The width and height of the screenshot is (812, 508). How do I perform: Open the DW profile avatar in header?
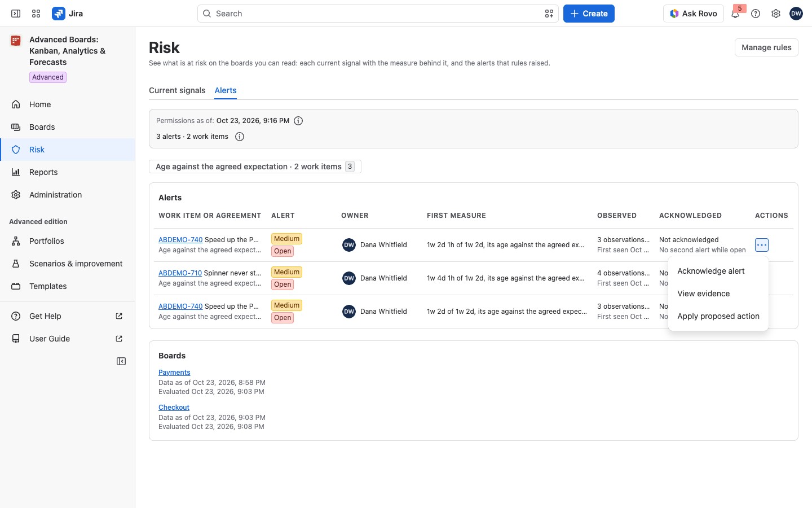796,14
